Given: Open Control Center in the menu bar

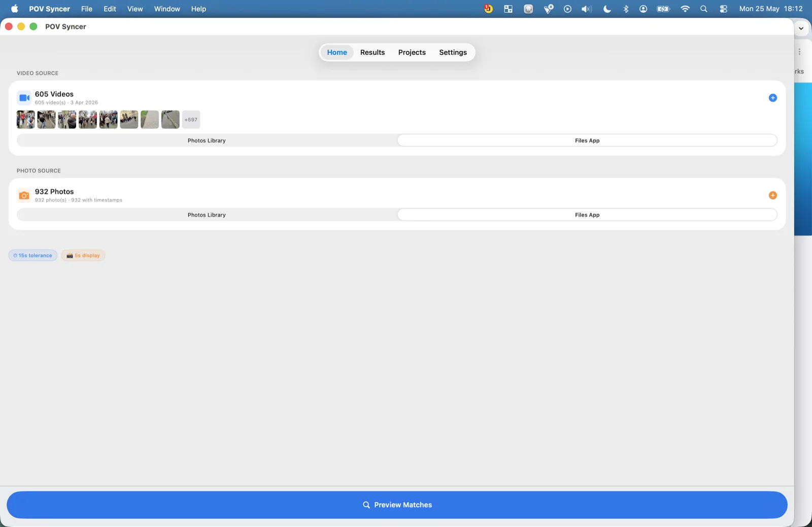Looking at the screenshot, I should click(x=723, y=9).
